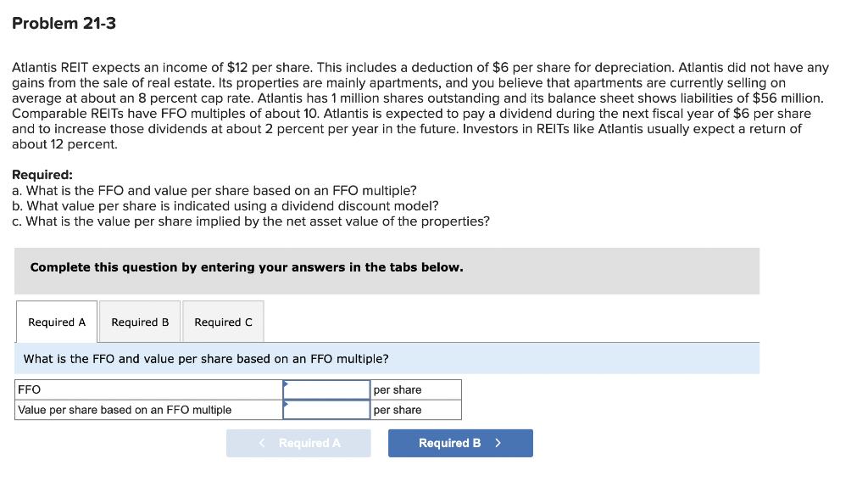Screen dimensions: 868x504
Task: Click the blue arrow on Value per share field
Action: click(287, 406)
